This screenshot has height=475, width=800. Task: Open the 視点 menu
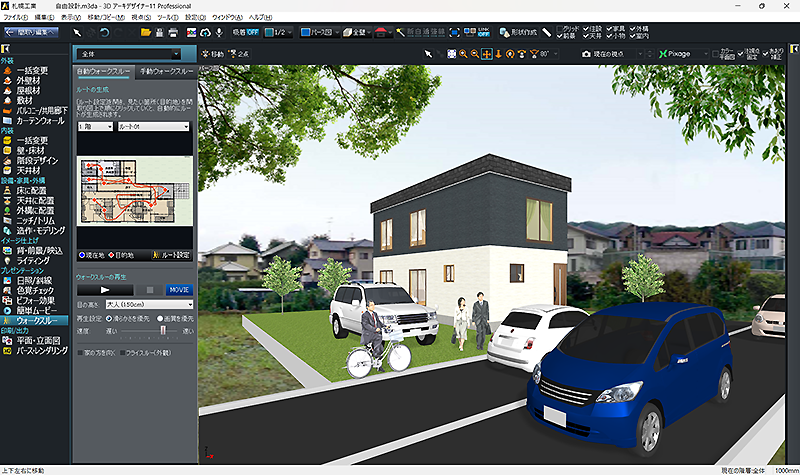[143, 18]
